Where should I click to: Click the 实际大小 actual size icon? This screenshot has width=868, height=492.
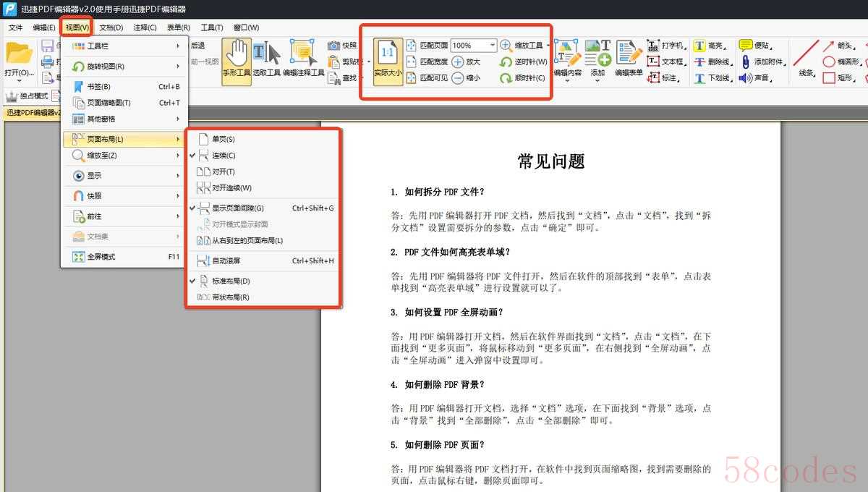point(388,61)
